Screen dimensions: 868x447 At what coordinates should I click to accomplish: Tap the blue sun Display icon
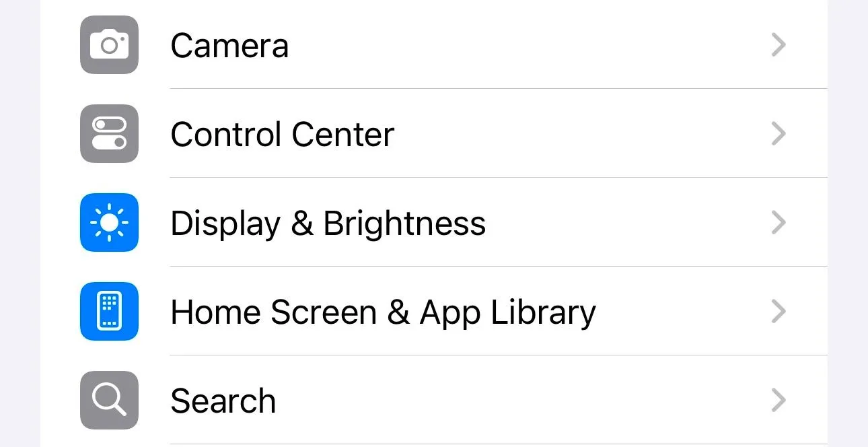pyautogui.click(x=109, y=223)
